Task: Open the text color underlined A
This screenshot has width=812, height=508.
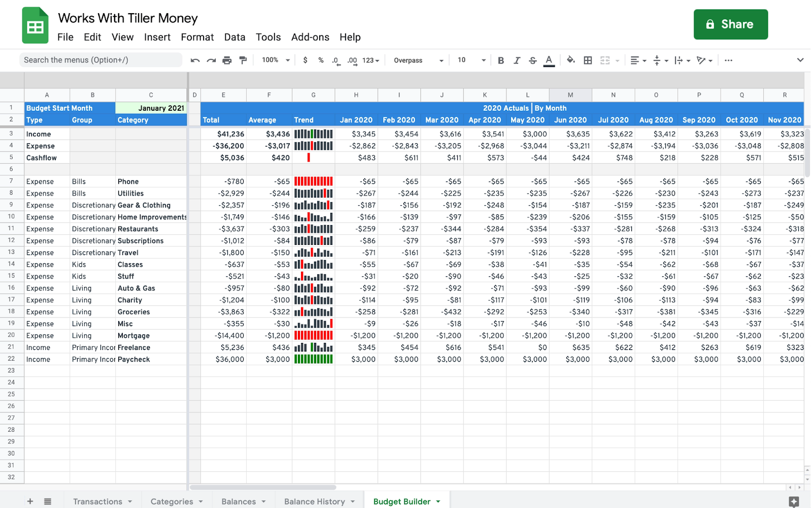Action: 549,60
